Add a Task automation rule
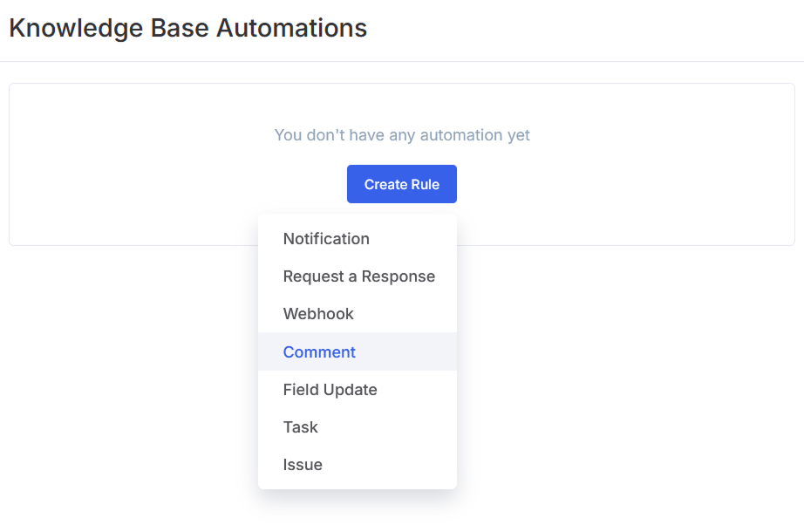The height and width of the screenshot is (532, 804). [x=300, y=427]
